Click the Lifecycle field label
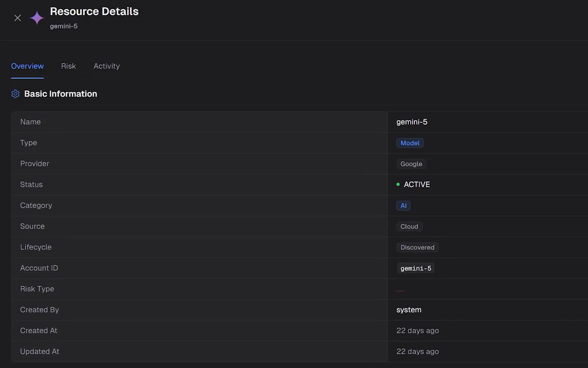The height and width of the screenshot is (368, 588). click(36, 247)
